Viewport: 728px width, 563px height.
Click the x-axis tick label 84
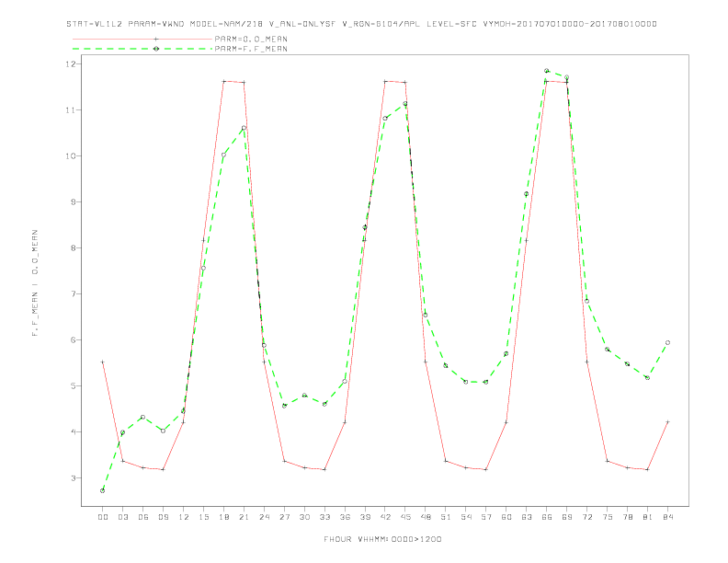point(667,517)
